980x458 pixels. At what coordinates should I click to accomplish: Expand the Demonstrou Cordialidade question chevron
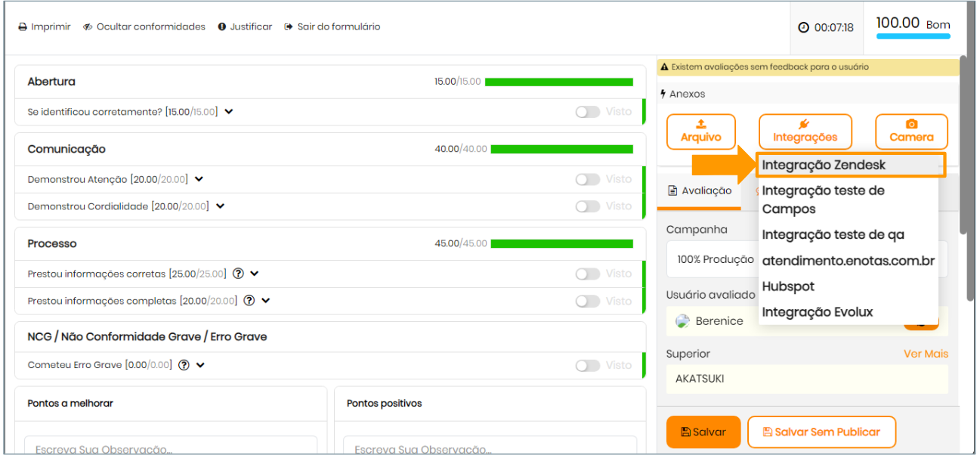221,206
